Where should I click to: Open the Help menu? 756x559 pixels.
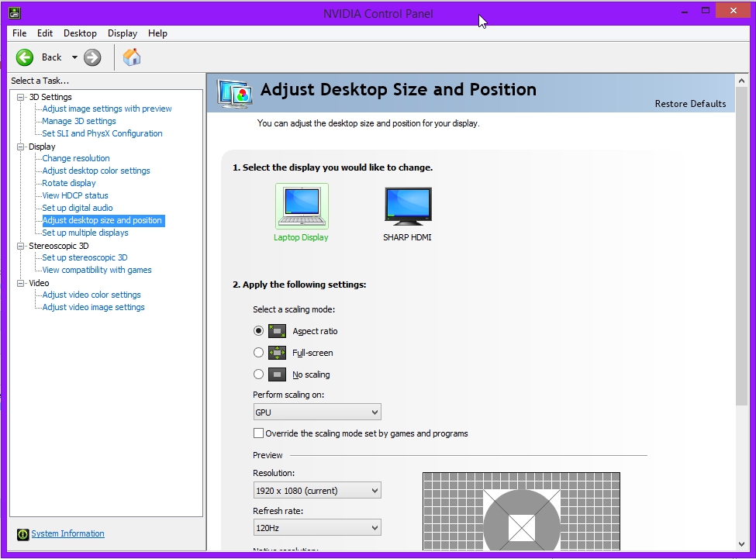pos(157,33)
